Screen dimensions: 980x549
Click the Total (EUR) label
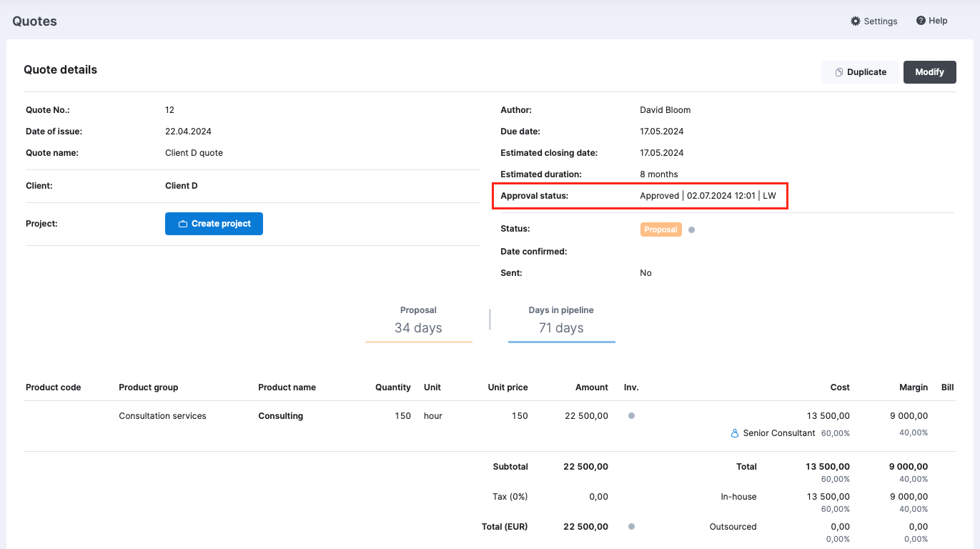pos(505,527)
